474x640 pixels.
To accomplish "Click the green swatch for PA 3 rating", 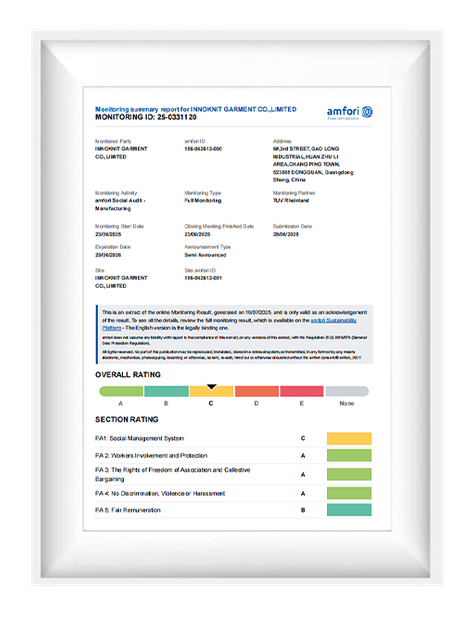I will click(349, 474).
